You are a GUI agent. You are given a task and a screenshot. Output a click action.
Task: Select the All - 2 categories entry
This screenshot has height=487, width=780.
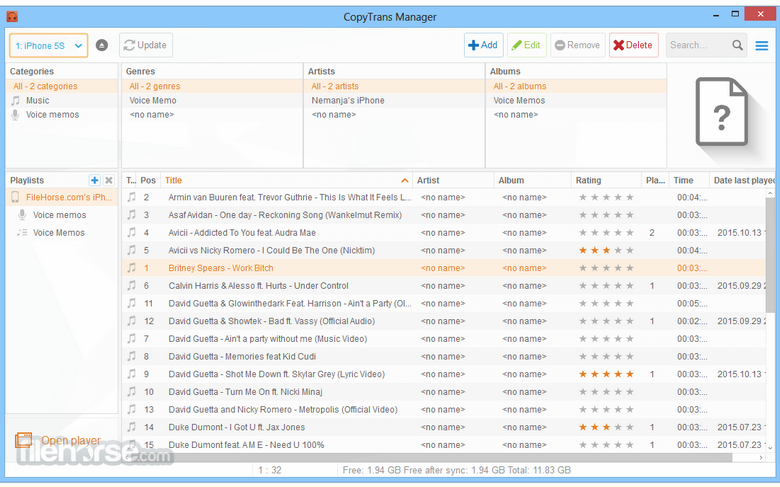62,86
